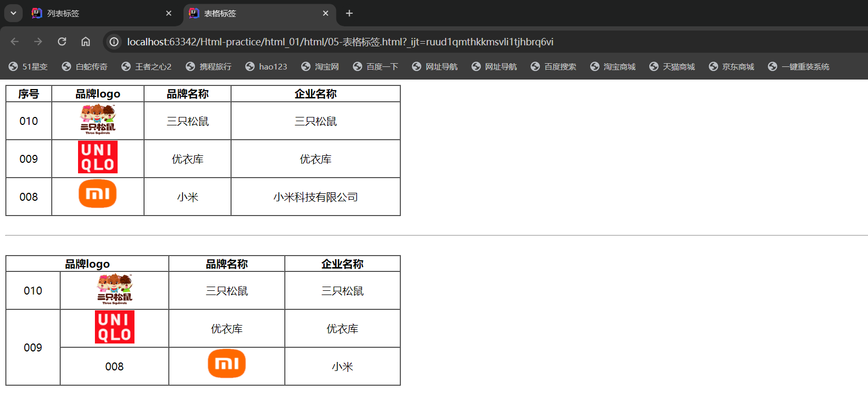Click cell 010 in the first table

pos(28,121)
